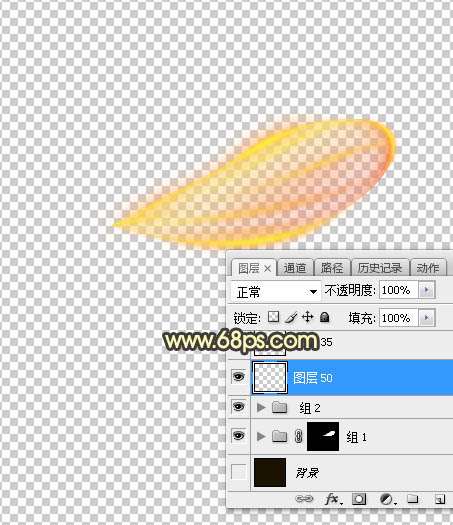Open the fx layer style menu
The height and width of the screenshot is (525, 453).
point(333,499)
